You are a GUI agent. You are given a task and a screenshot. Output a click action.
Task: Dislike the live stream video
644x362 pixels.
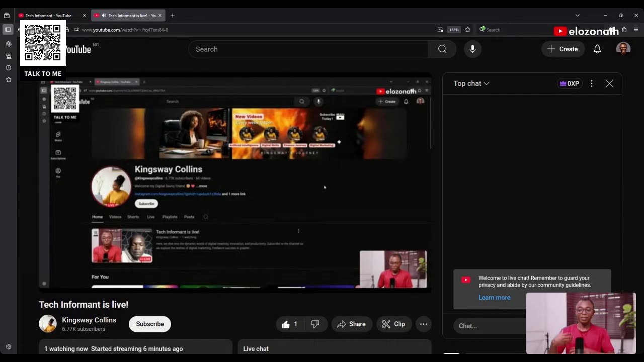pos(315,324)
